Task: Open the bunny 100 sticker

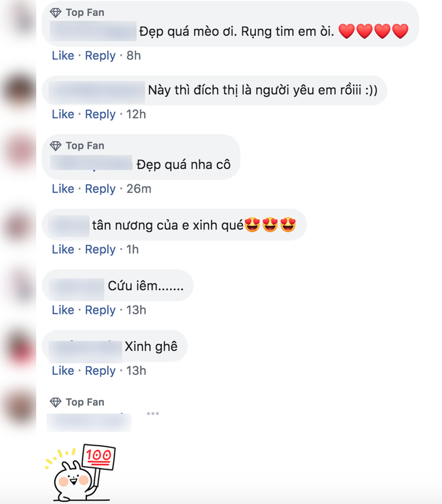Action: (x=80, y=472)
